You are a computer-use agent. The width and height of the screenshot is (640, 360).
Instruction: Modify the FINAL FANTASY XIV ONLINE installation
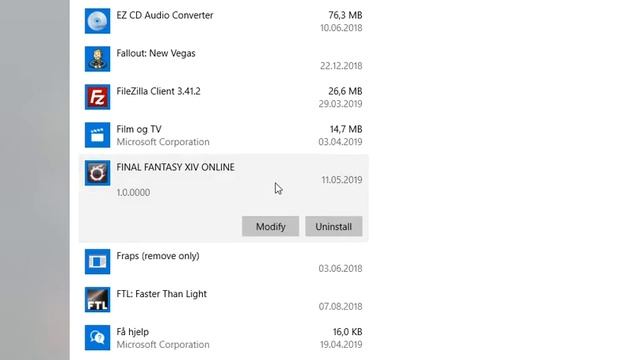pyautogui.click(x=270, y=226)
